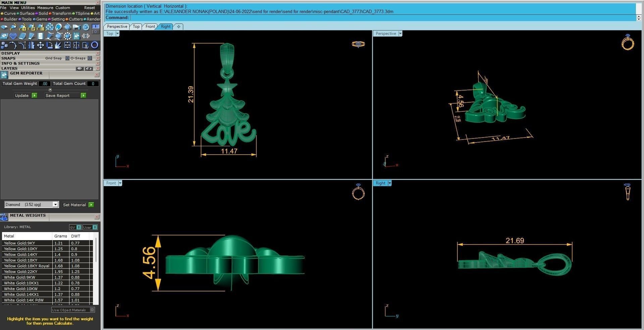Click Reset in the main menu

coord(90,8)
